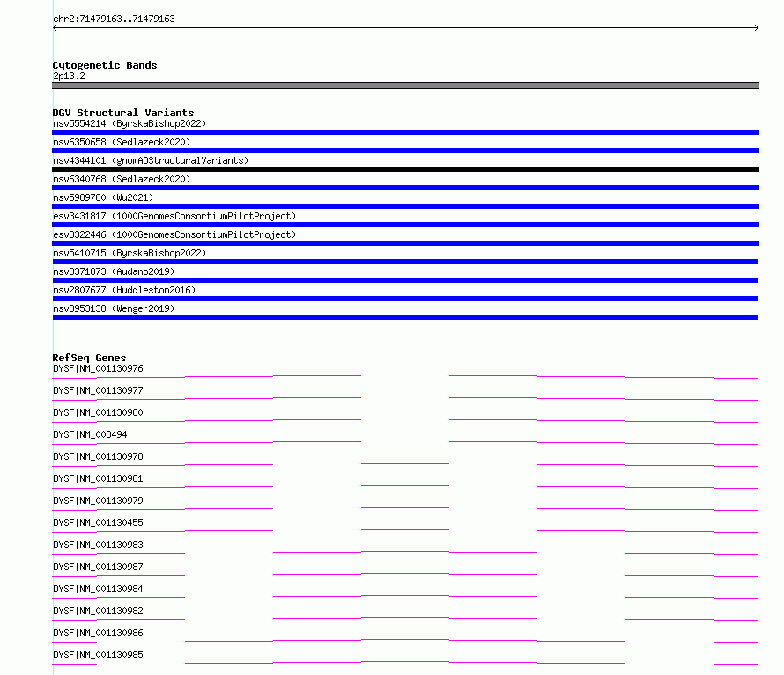Screen dimensions: 784x675
Task: Open the nsv3953138 (Wenger2019) variant label
Action: pyautogui.click(x=114, y=308)
